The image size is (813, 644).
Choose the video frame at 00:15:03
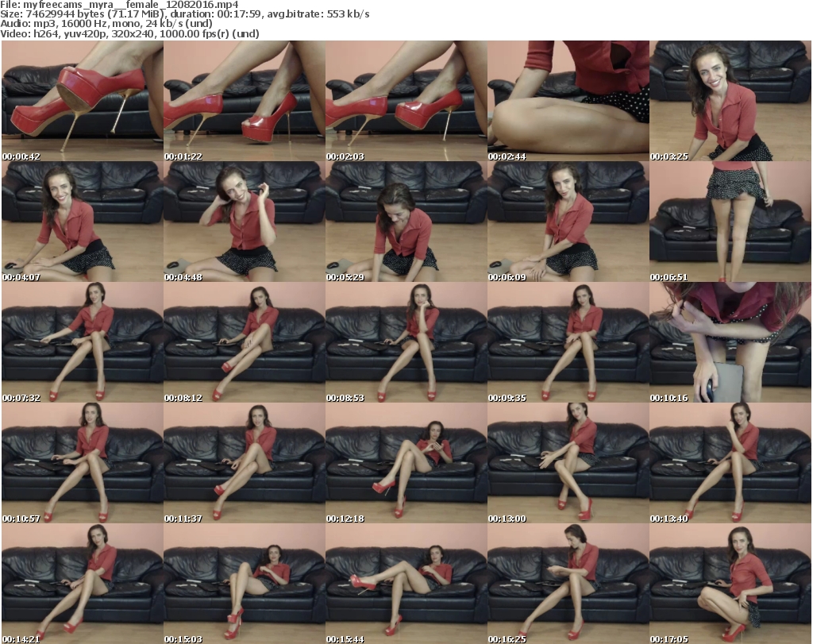tap(245, 584)
